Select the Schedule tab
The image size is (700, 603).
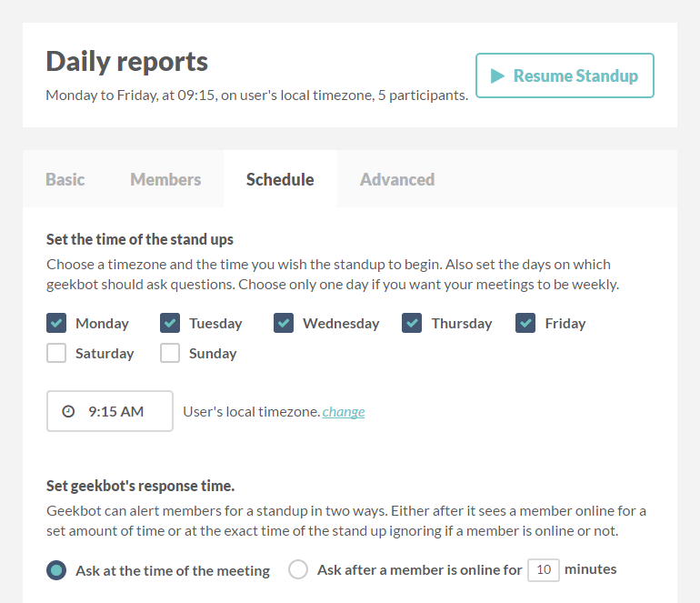[280, 179]
